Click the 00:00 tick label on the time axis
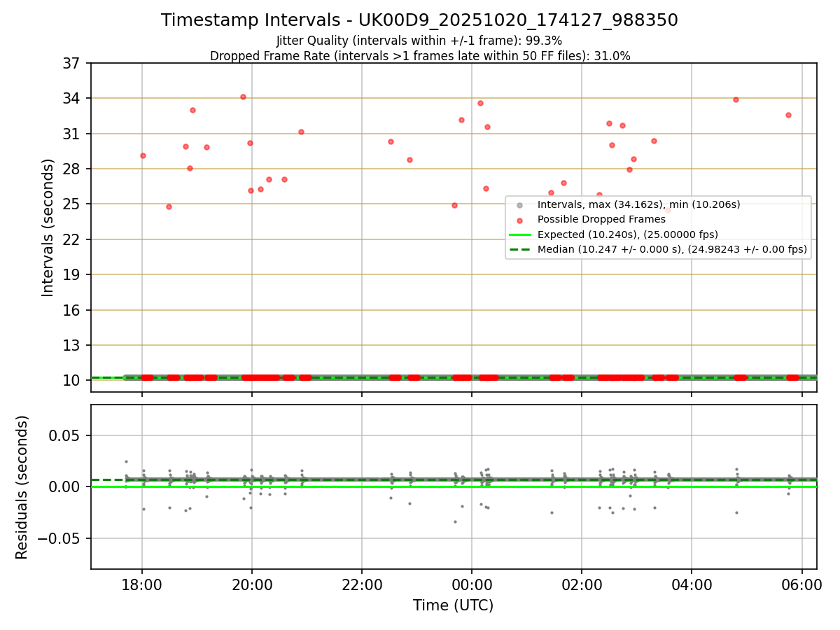Image resolution: width=840 pixels, height=630 pixels. 472,584
